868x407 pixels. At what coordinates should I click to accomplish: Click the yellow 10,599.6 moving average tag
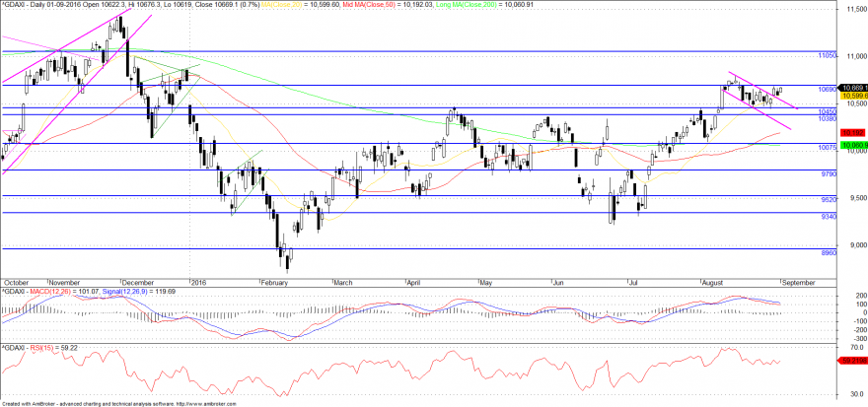[x=853, y=96]
